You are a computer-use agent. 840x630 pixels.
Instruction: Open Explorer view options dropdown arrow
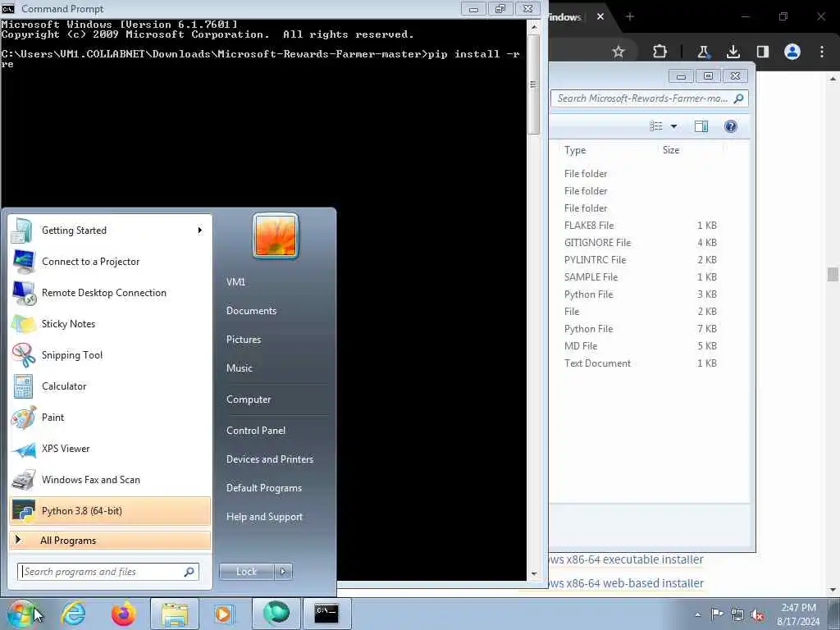(x=674, y=126)
